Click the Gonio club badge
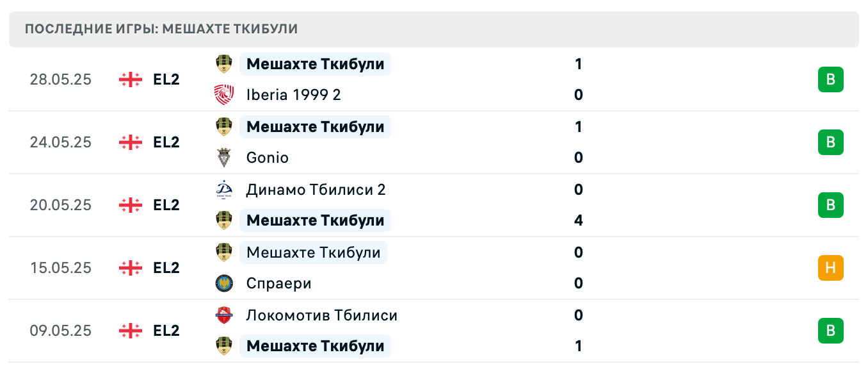Image resolution: width=868 pixels, height=373 pixels. [223, 157]
